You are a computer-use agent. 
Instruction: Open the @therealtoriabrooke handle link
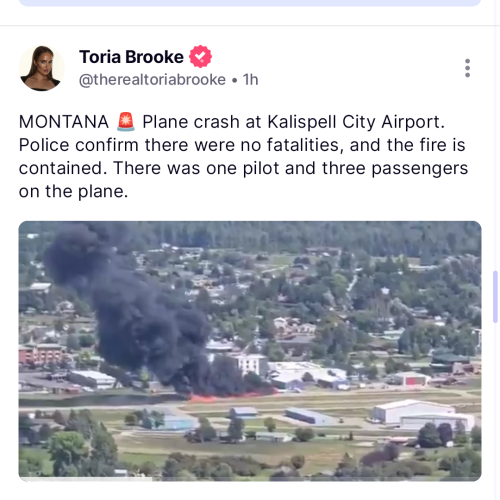pos(152,80)
